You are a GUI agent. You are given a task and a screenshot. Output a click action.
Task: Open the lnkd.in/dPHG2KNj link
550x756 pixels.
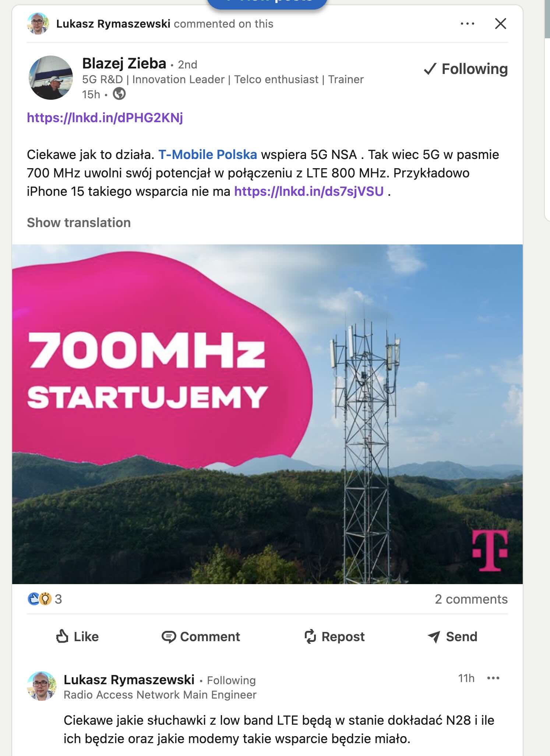point(105,118)
